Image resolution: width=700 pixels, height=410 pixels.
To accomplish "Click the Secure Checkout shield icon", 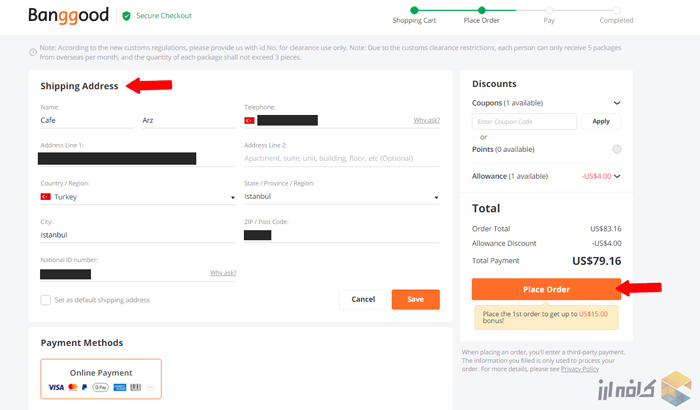I will click(x=126, y=16).
